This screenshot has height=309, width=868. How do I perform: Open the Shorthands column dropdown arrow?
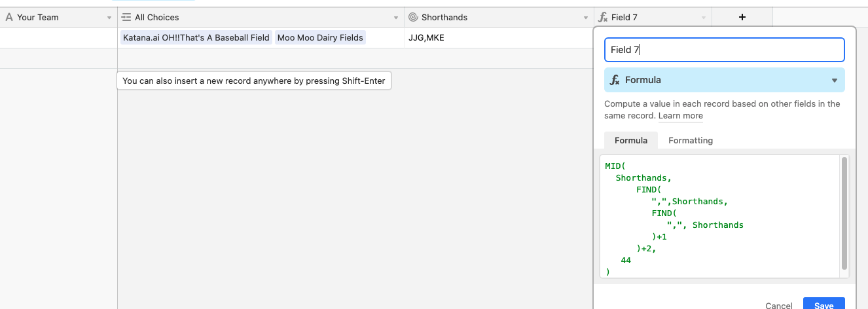[586, 18]
